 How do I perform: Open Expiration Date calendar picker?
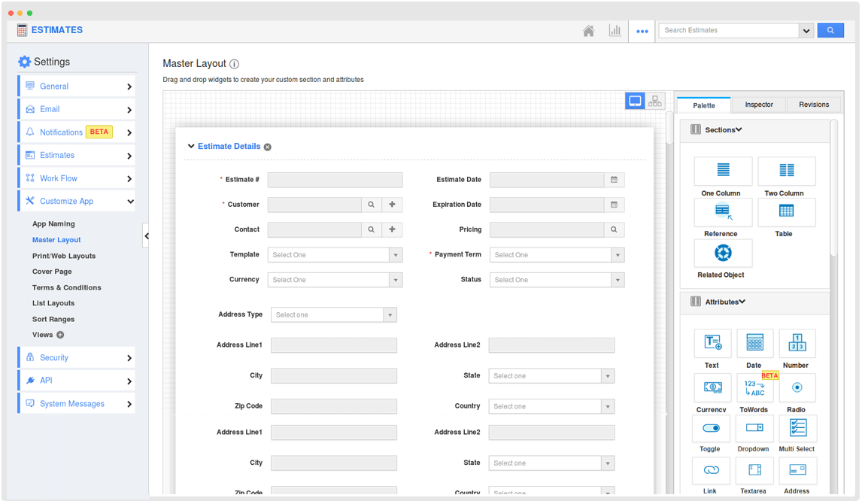click(614, 205)
